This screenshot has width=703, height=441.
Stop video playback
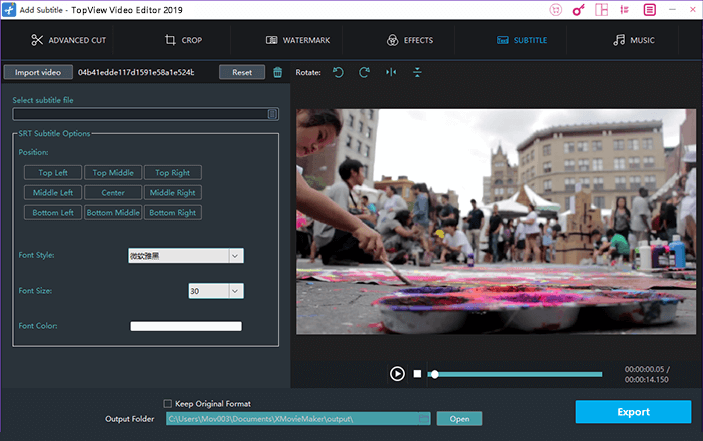418,374
